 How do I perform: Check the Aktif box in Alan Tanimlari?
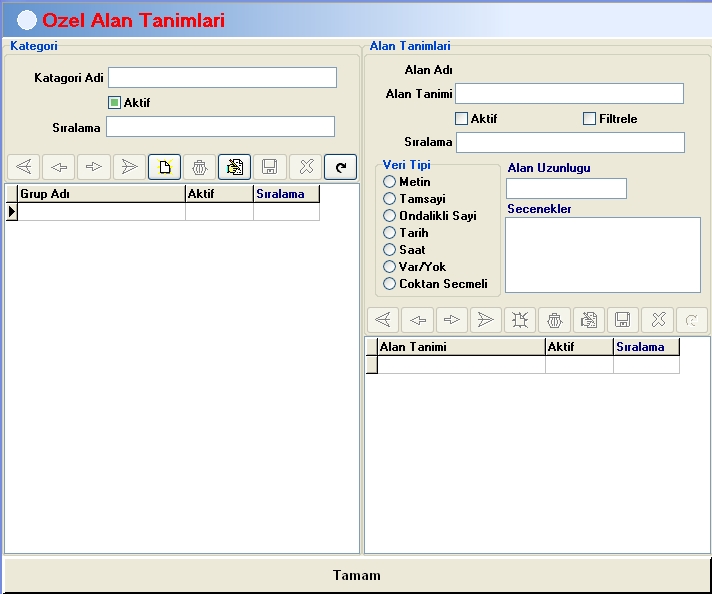pos(461,119)
